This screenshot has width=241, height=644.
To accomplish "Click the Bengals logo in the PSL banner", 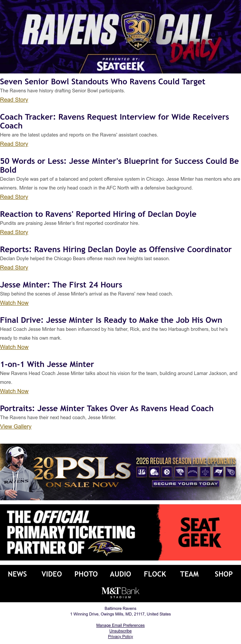I will (x=142, y=472).
